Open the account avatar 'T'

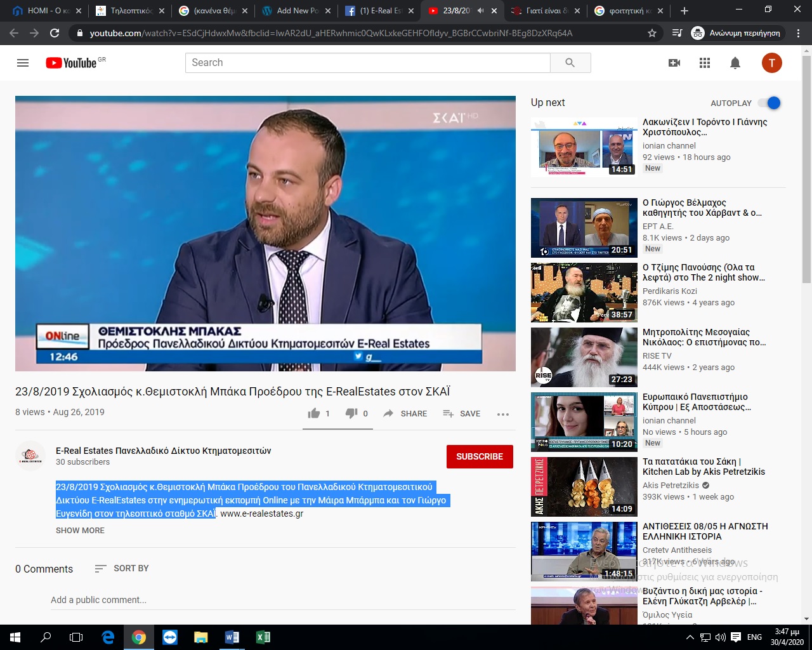click(771, 63)
